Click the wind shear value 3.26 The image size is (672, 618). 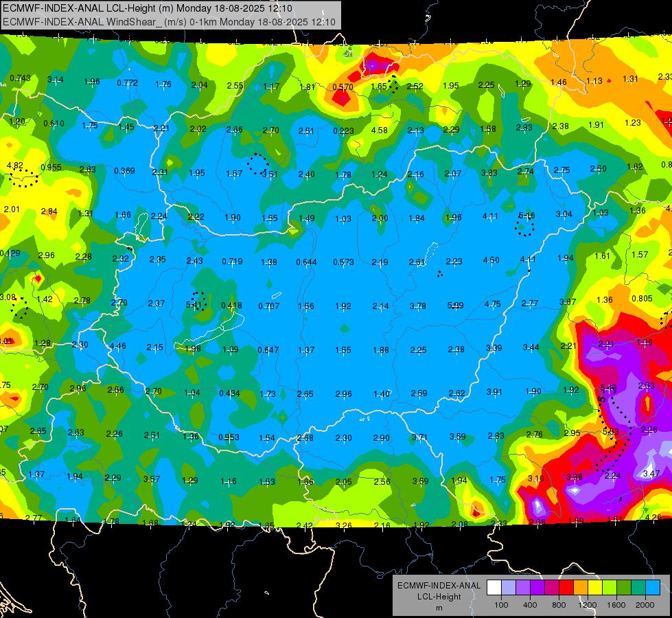pos(343,525)
